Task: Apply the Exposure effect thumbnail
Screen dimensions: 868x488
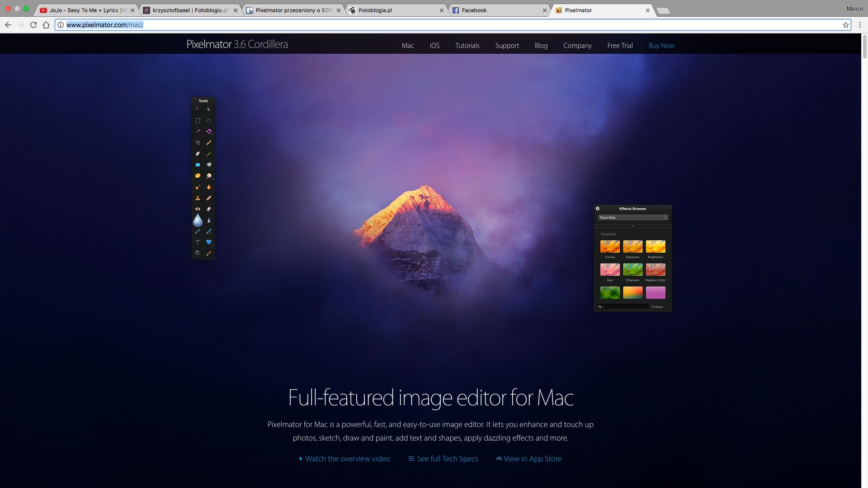Action: pyautogui.click(x=632, y=246)
